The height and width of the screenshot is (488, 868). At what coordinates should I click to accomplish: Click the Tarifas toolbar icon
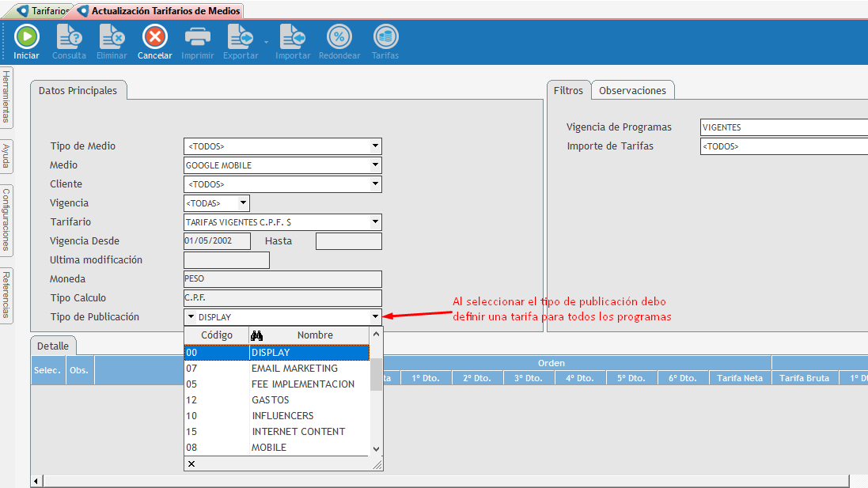point(385,37)
